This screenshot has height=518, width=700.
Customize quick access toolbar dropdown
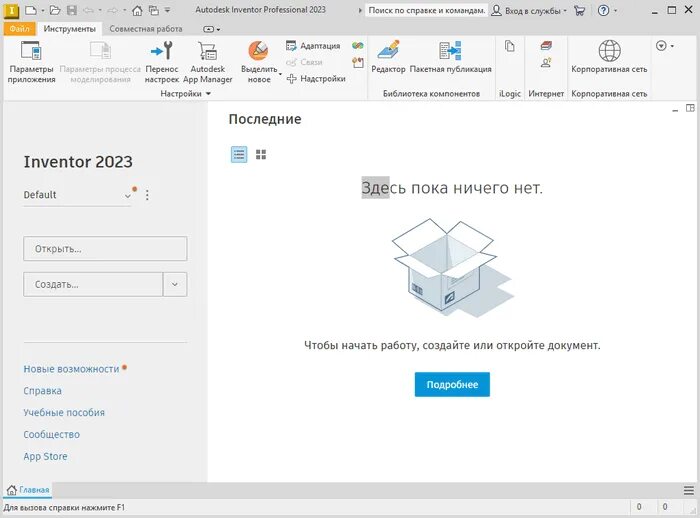167,10
